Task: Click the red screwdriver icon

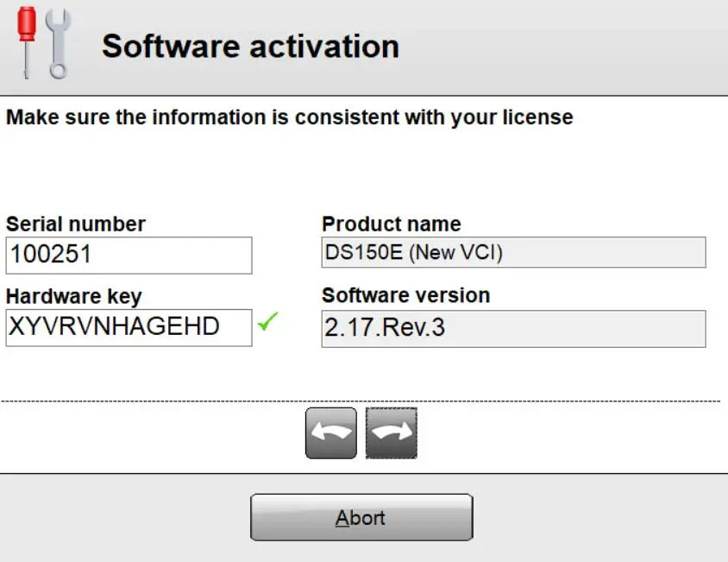Action: pyautogui.click(x=28, y=39)
